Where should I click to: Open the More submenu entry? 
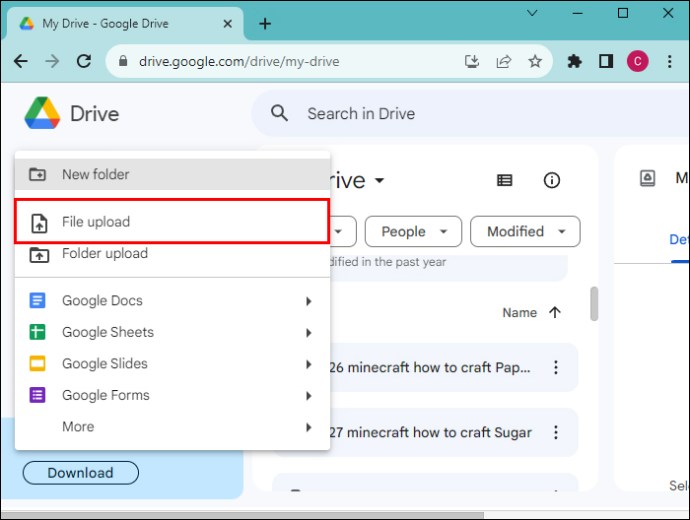(172, 427)
